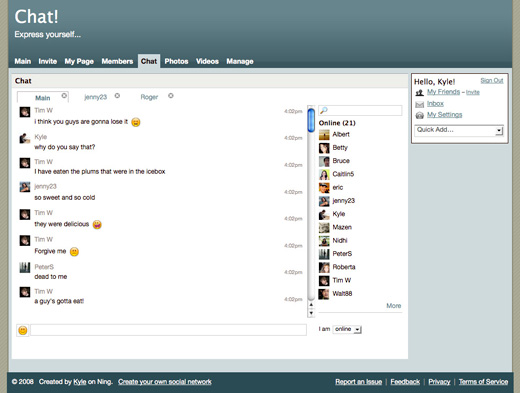Switch to the jenny23 chat tab
This screenshot has height=393, width=520.
pos(96,97)
